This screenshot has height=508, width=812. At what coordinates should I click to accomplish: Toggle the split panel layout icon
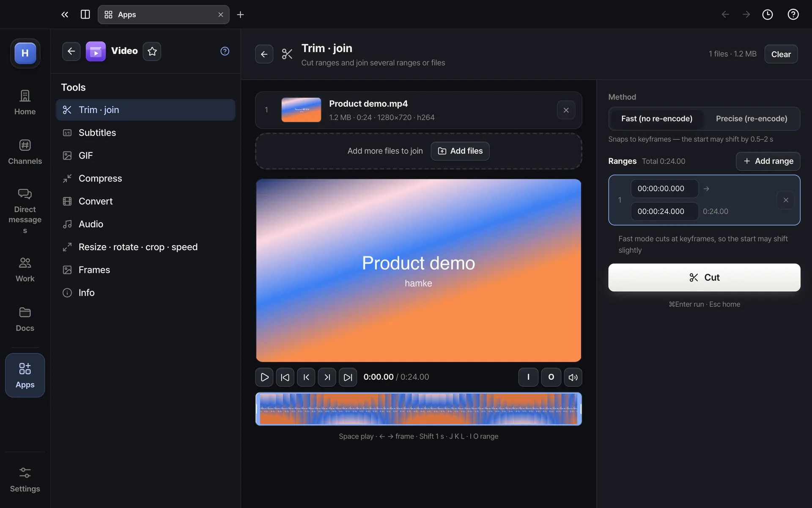[85, 14]
